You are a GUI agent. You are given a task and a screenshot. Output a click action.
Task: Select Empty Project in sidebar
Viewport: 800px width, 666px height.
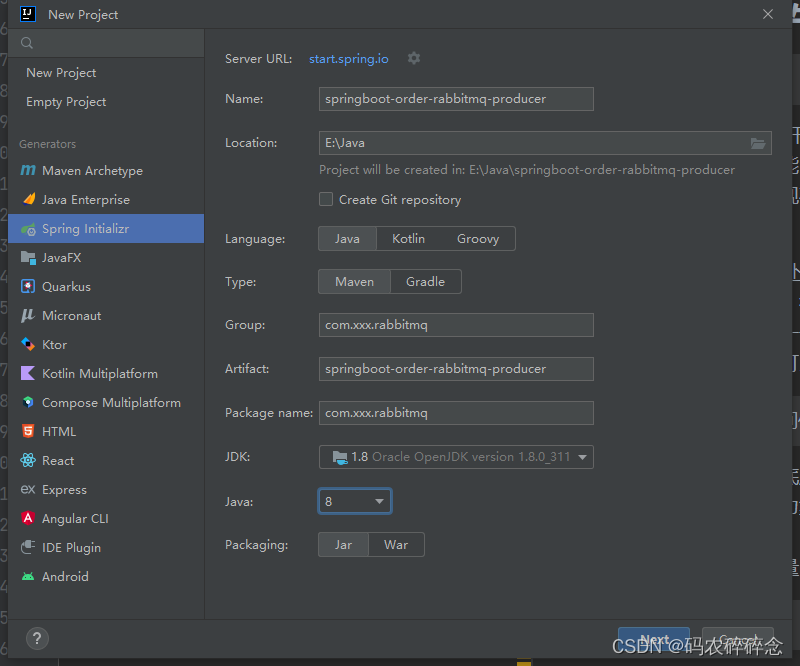click(x=66, y=102)
